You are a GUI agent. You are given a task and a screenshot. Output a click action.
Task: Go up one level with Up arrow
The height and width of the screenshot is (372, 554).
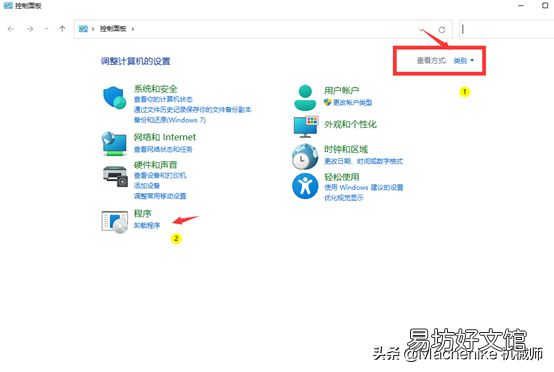[62, 29]
